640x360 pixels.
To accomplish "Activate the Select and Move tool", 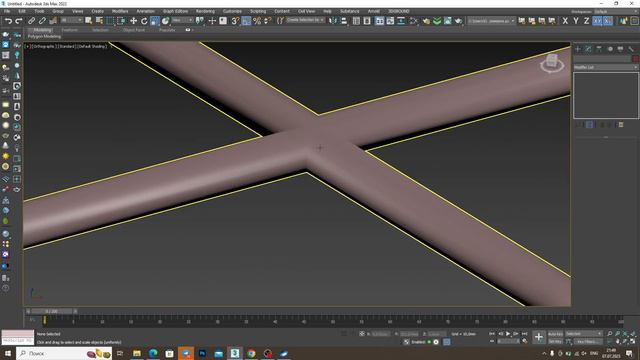I will tap(133, 21).
